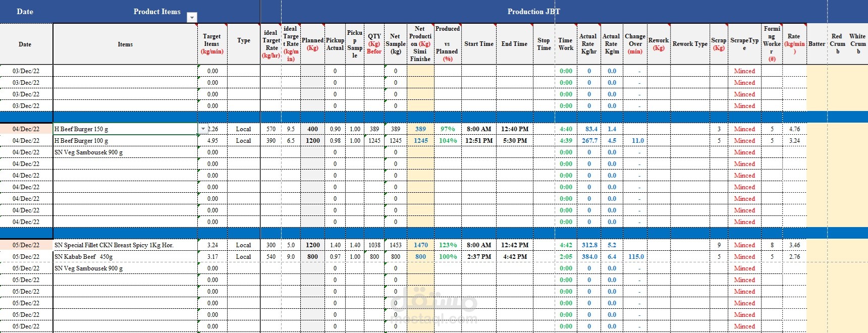Click the 'End Time' column header
Image resolution: width=868 pixels, height=333 pixels.
coord(514,44)
